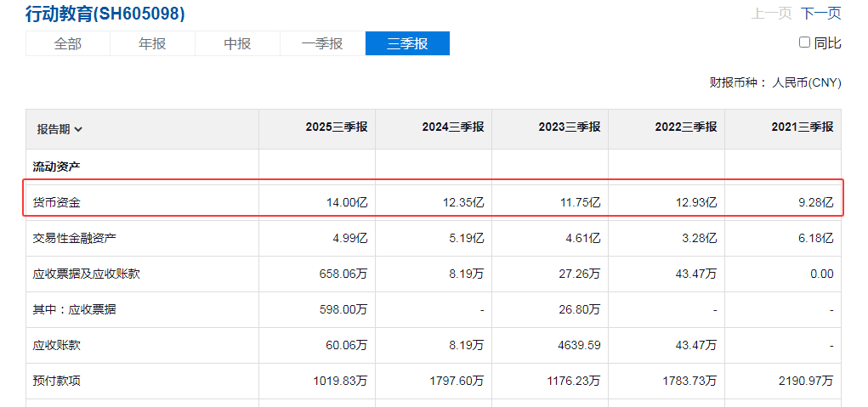Select the 2023三季报 column header
The image size is (868, 407).
(x=570, y=127)
